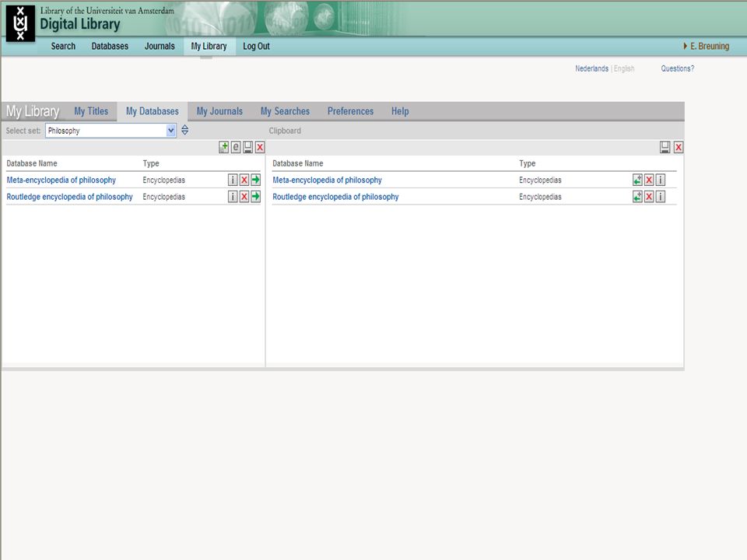Open the Select set dropdown

coord(110,131)
